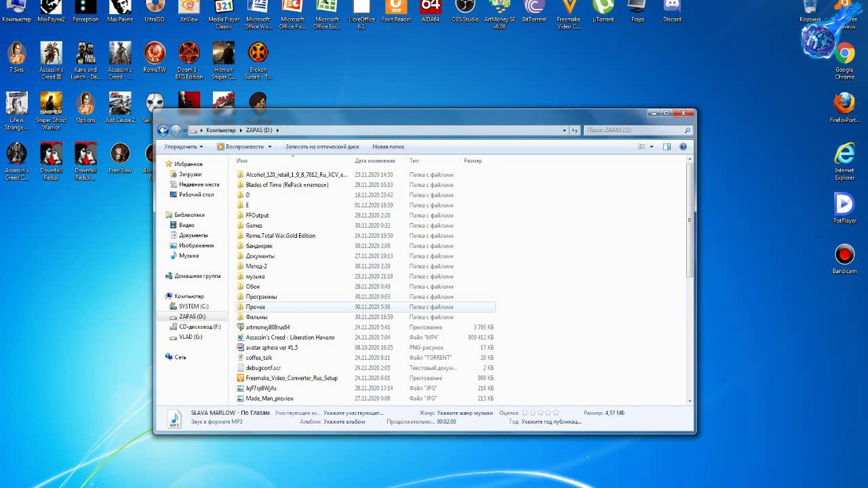Image resolution: width=868 pixels, height=488 pixels.
Task: Open the address bar history dropdown
Action: coord(564,130)
